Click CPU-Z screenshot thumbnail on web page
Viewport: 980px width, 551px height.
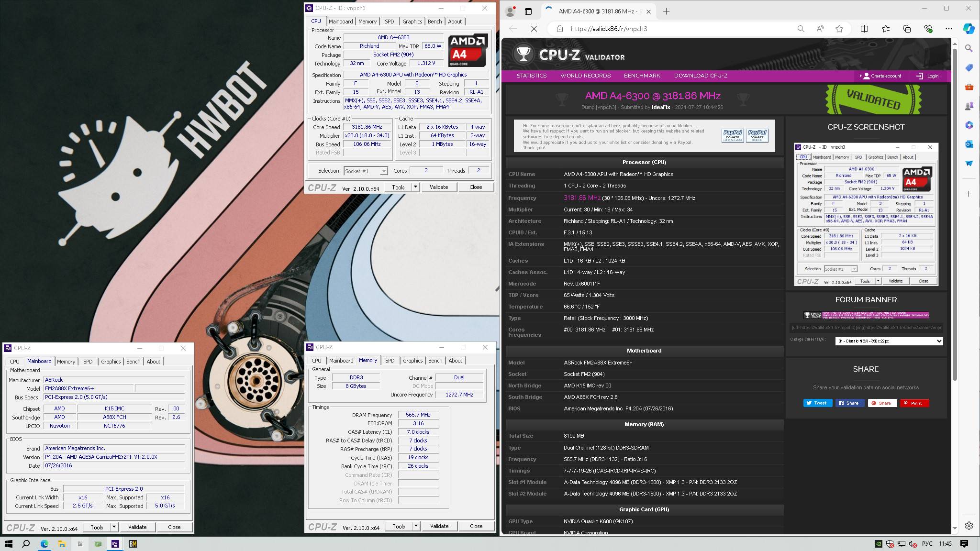click(x=866, y=214)
